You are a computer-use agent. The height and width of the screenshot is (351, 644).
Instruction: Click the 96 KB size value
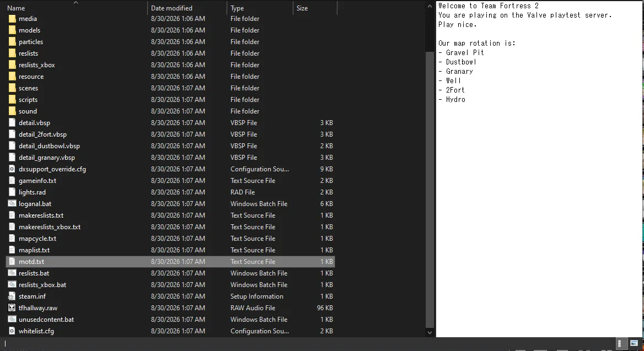pyautogui.click(x=325, y=307)
